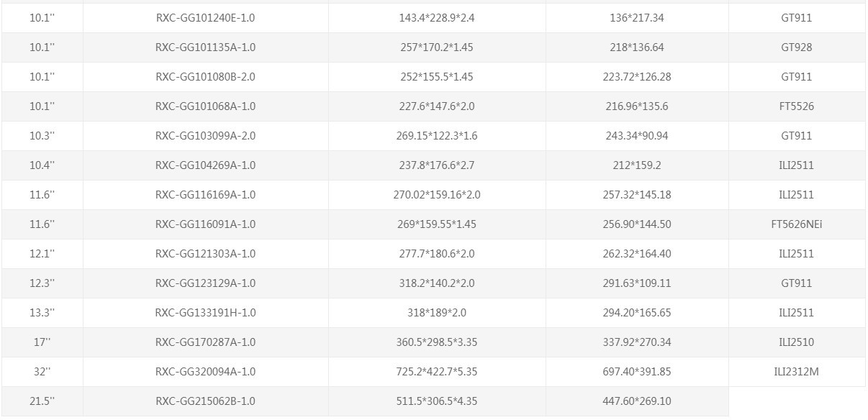Viewport: 868px width, 420px height.
Task: Select the 270.02*159.16*2.0 outline cell
Action: (437, 195)
